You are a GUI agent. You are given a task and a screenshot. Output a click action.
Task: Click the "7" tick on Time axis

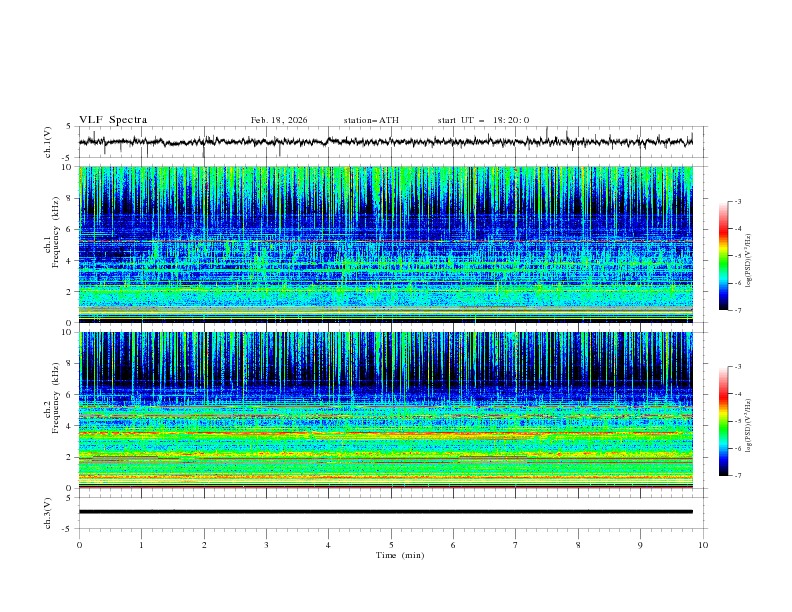coord(516,545)
